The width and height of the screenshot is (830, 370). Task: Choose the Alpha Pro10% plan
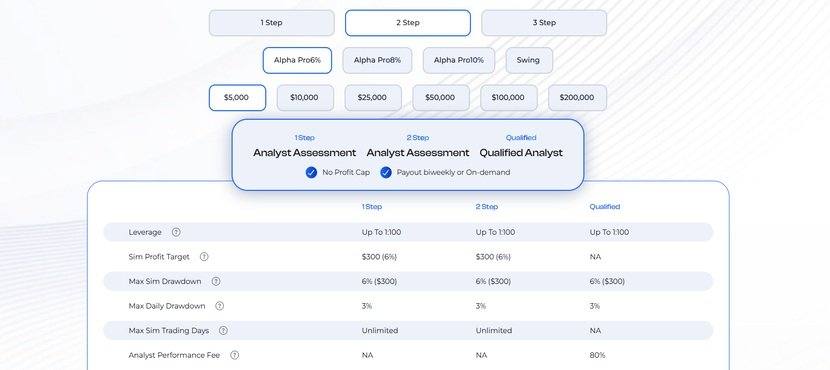459,60
